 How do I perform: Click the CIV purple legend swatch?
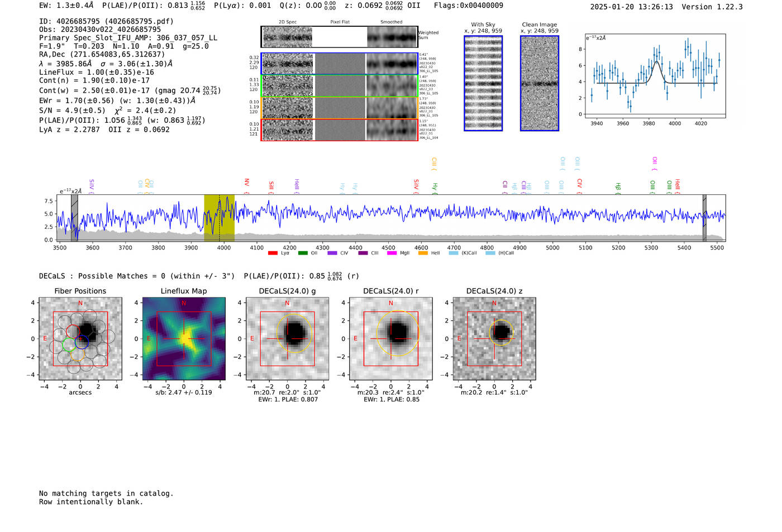pyautogui.click(x=332, y=253)
